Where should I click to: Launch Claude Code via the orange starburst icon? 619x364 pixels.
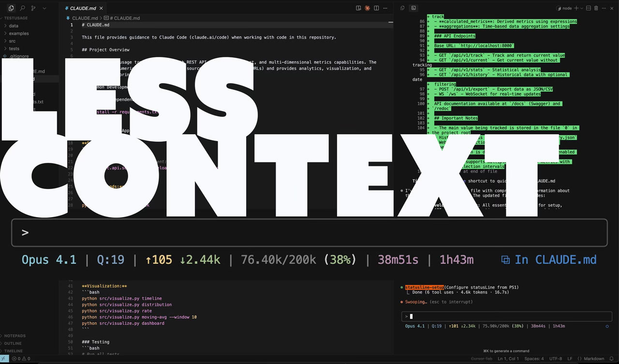[x=367, y=8]
